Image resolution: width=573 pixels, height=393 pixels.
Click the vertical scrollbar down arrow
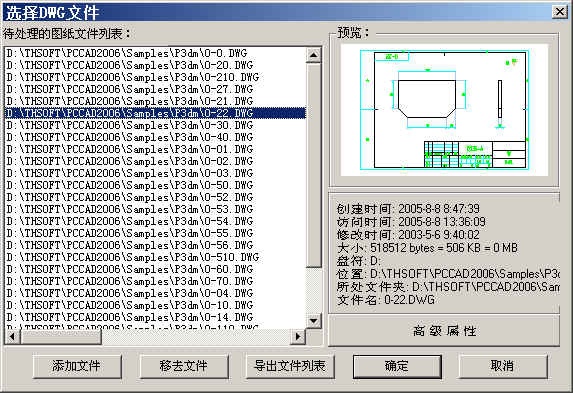[314, 321]
